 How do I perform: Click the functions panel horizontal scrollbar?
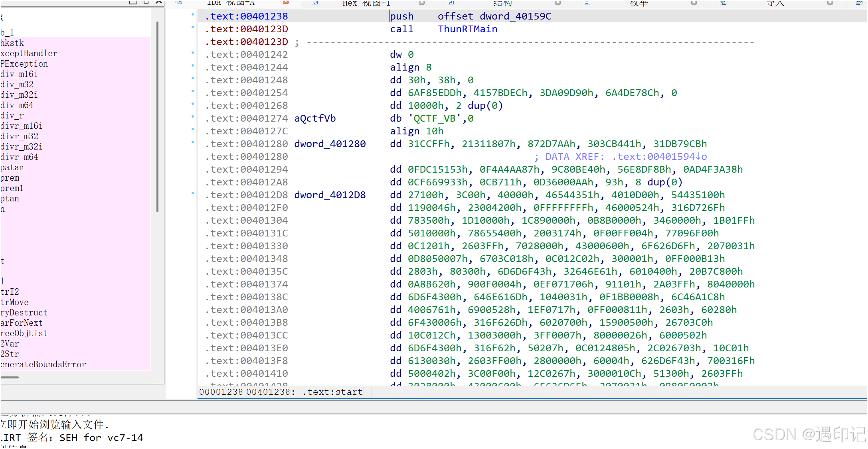point(10,377)
